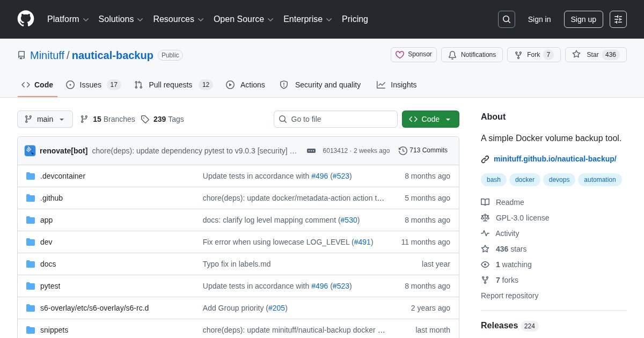Open #205 link in s6-overlay row
644x338 pixels.
(276, 308)
